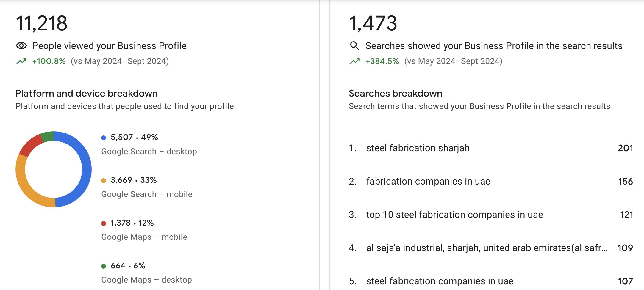Click the eye icon beside profile views

(21, 46)
